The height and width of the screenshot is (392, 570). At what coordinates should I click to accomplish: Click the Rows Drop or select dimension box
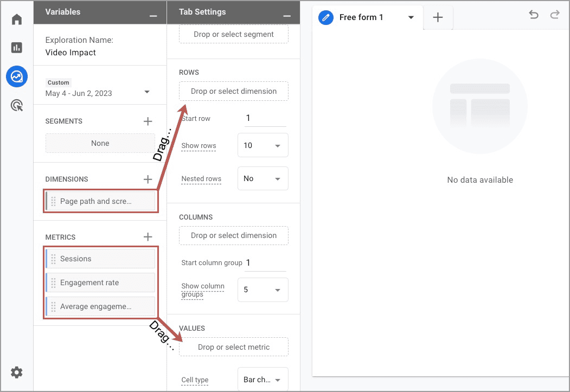click(234, 91)
